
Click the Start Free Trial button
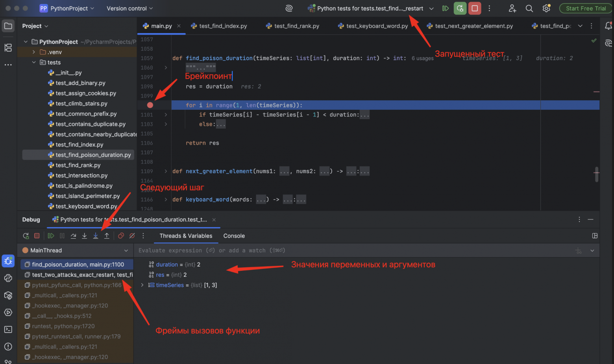[x=585, y=8]
